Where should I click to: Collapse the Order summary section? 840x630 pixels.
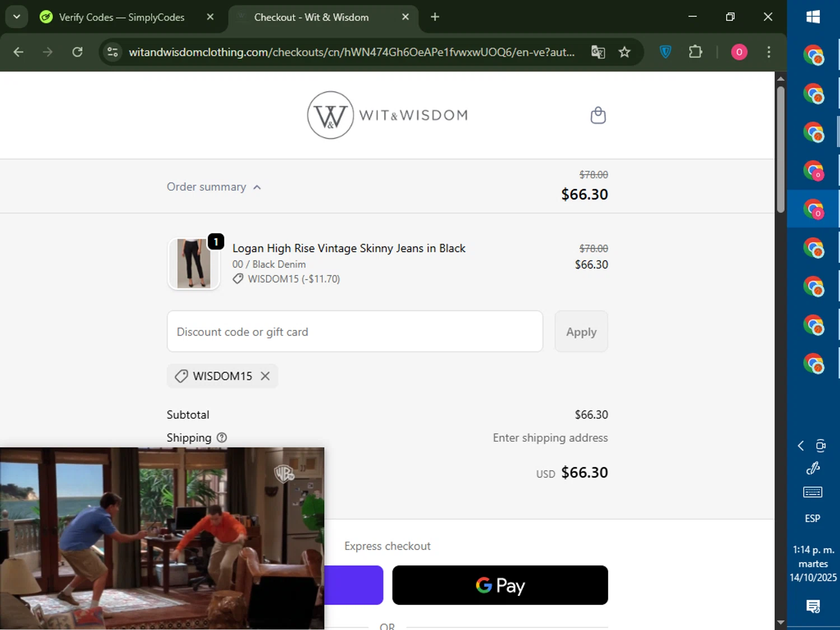[x=214, y=187]
